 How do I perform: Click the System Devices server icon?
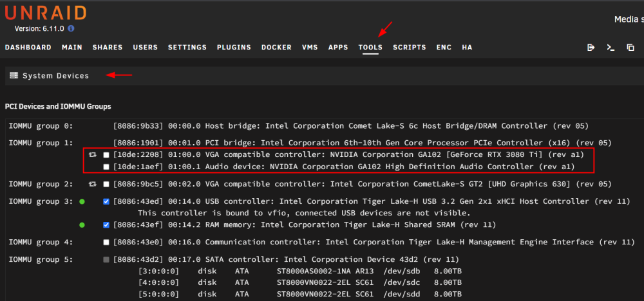14,75
